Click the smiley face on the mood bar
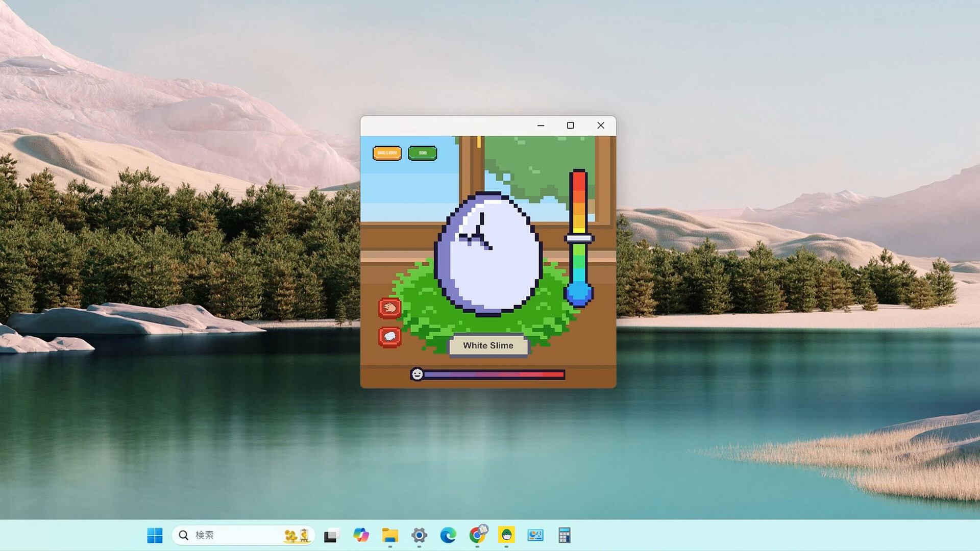 click(417, 374)
